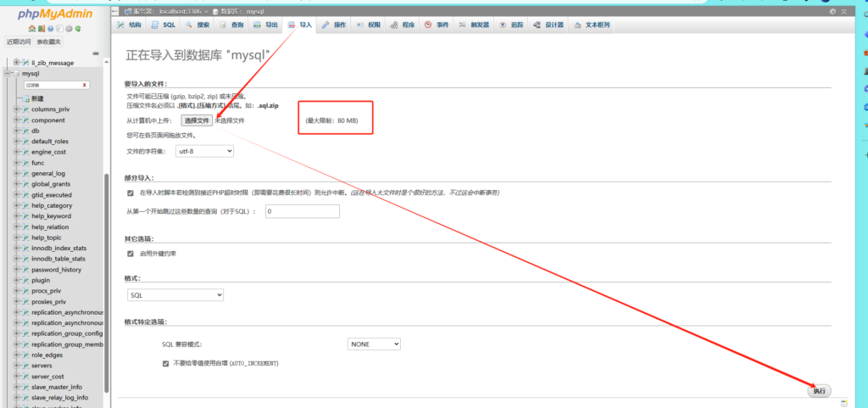The height and width of the screenshot is (408, 868).
Task: Collapse the mysql database tree node
Action: click(x=8, y=74)
